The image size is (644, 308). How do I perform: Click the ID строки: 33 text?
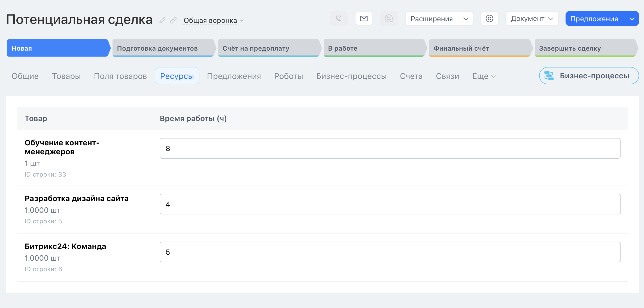point(45,174)
